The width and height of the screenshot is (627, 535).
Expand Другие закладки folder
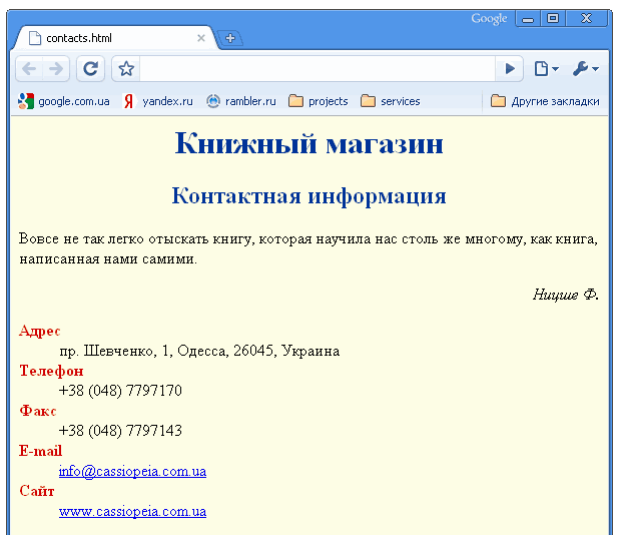(x=545, y=101)
